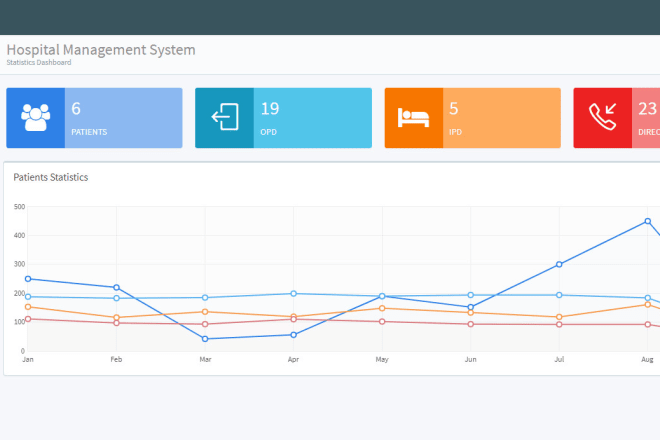Click the 300 y-axis value
Image resolution: width=660 pixels, height=440 pixels.
(x=19, y=264)
